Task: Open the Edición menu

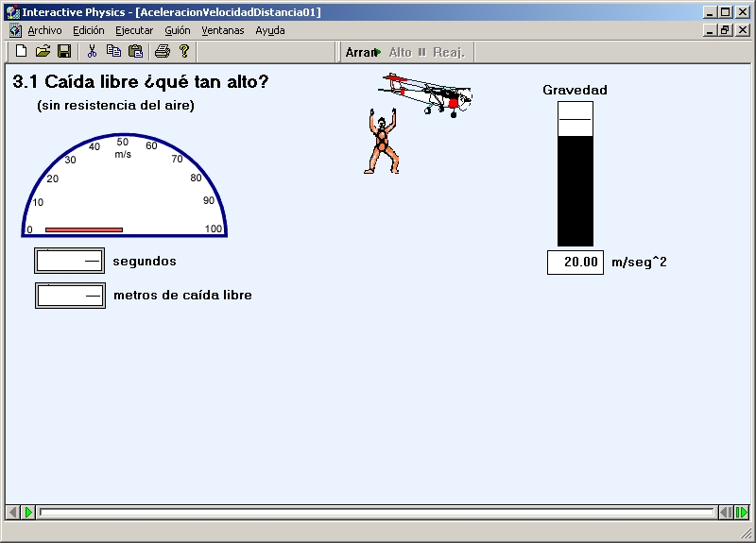Action: coord(88,30)
